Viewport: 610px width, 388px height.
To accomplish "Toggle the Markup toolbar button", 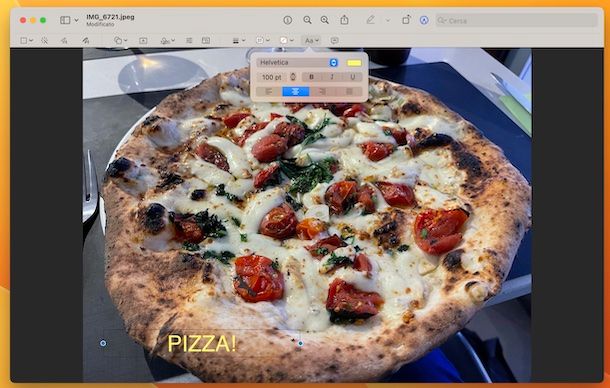I will click(x=424, y=20).
